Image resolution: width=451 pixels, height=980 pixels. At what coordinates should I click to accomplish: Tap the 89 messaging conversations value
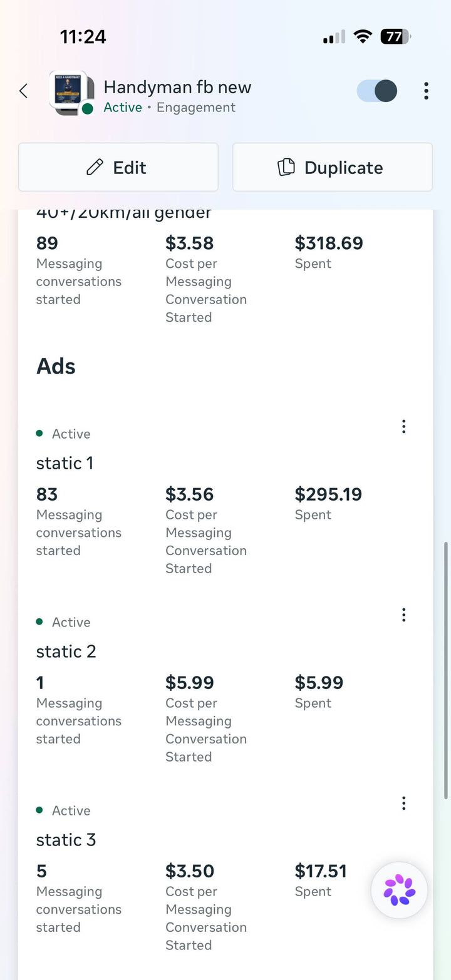(47, 243)
